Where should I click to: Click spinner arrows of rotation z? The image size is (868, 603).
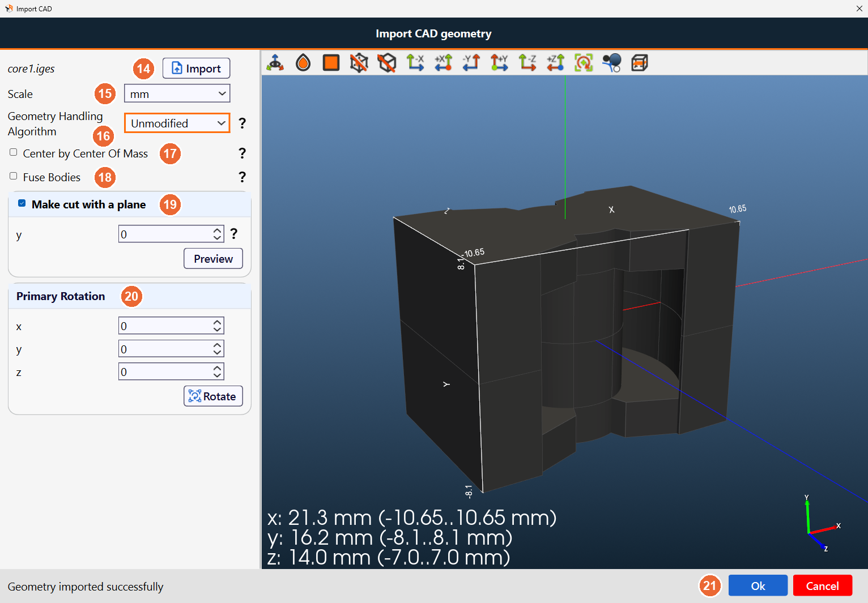[218, 372]
